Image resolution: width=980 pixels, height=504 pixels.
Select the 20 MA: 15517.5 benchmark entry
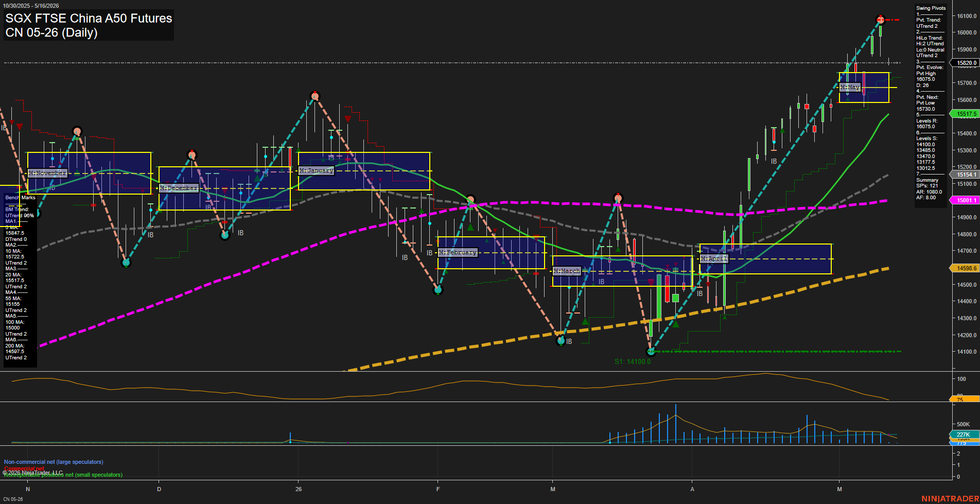tap(15, 277)
